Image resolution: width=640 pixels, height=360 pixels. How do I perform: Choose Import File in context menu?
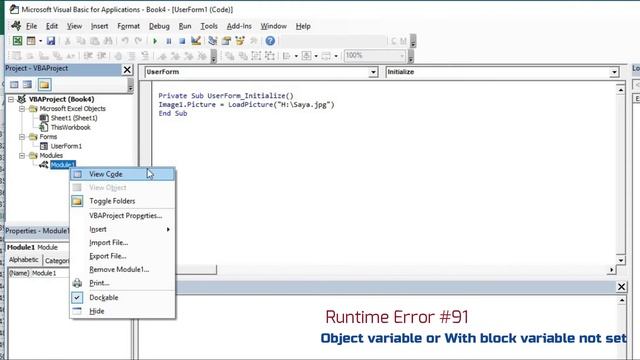pos(122,242)
